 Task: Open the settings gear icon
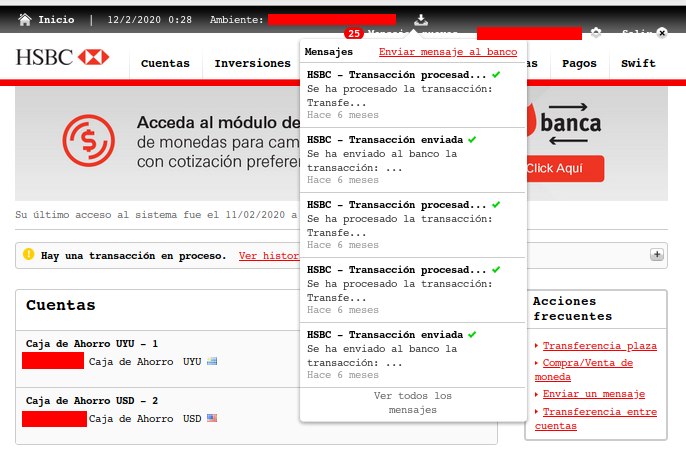click(596, 33)
